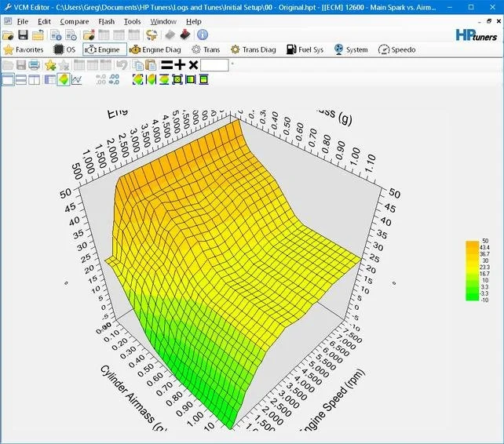Viewport: 504px width, 444px height.
Task: Open the Compare menu
Action: click(75, 22)
